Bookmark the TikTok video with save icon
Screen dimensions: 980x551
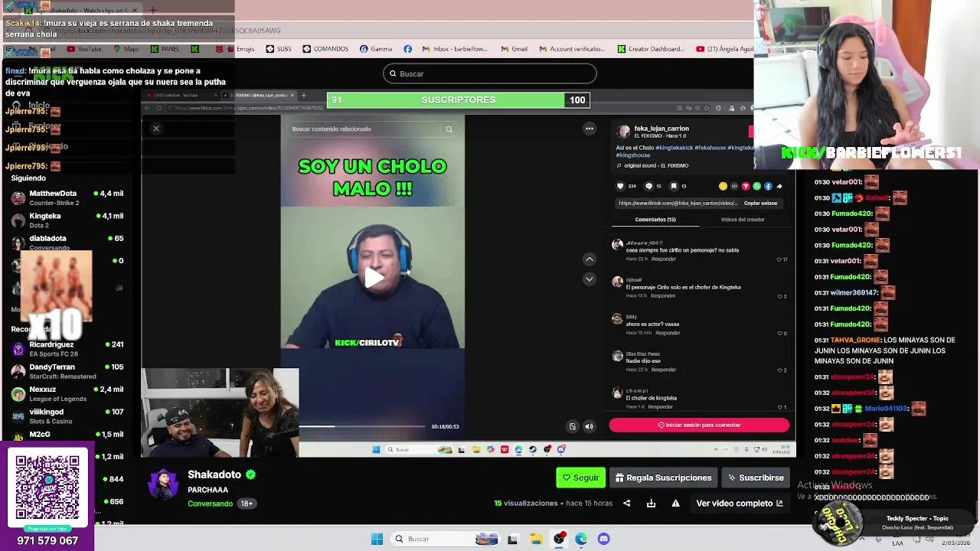(674, 186)
